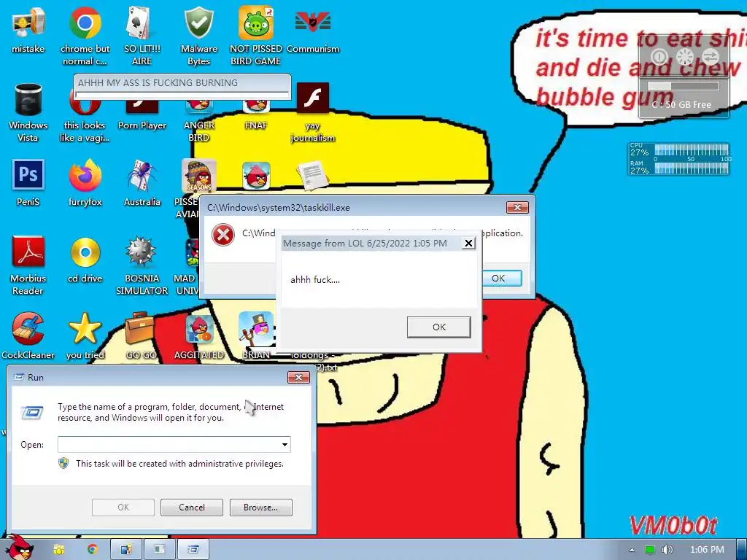747x560 pixels.
Task: Open 'SO LIT!!! AIRE' solitaire icon
Action: (142, 36)
